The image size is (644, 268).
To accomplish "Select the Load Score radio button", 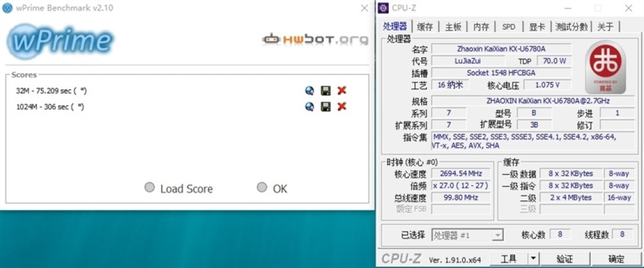I will [x=150, y=188].
